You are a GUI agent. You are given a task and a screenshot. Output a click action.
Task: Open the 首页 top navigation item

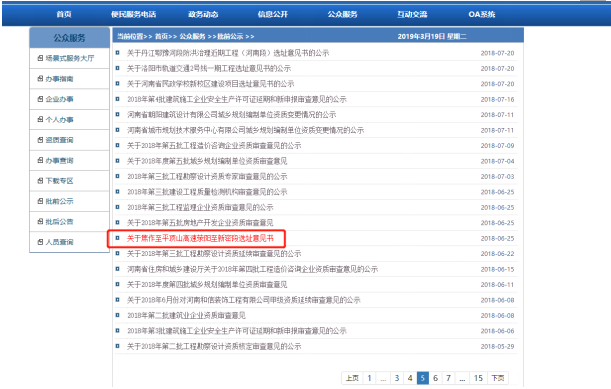64,14
